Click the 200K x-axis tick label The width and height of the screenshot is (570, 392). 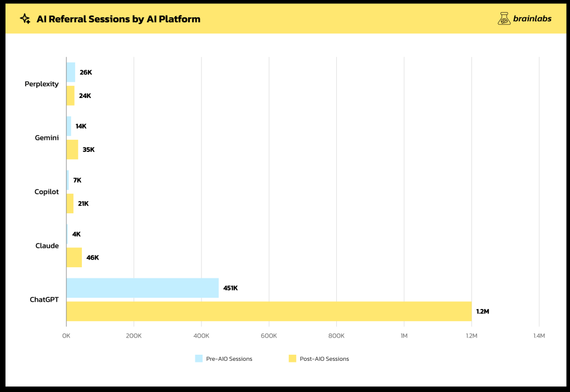point(134,336)
